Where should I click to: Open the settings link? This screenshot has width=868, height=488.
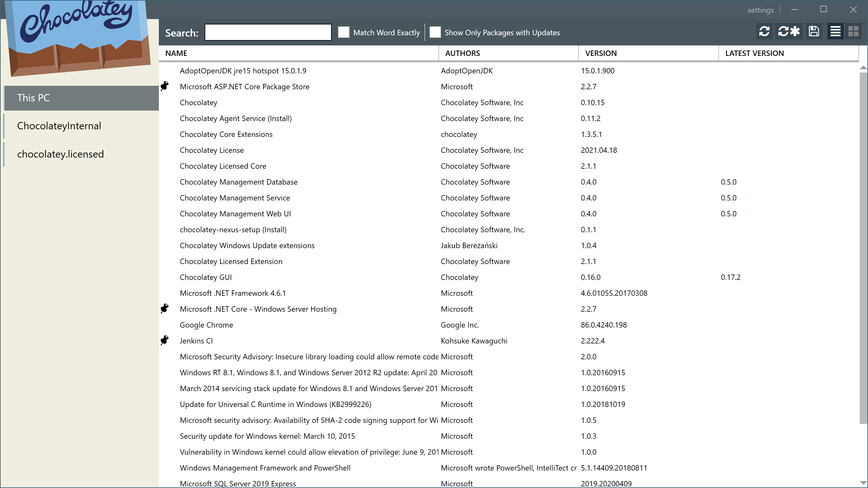click(x=761, y=10)
